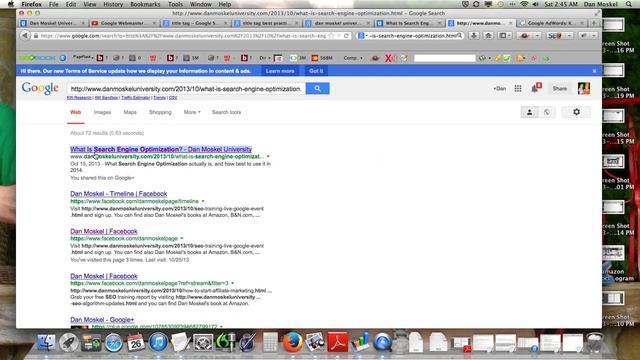Open a new browser tab with plus
Screen dimensions: 640x360
(x=594, y=23)
